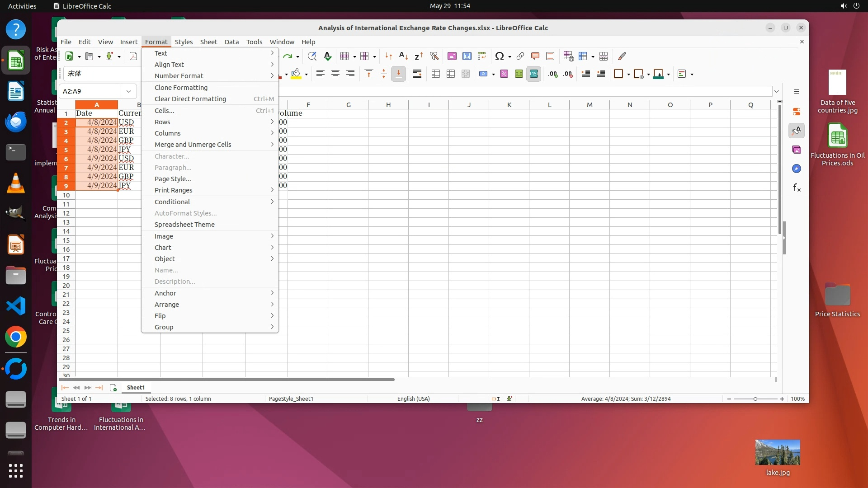
Task: Toggle the Wrap Text button
Action: point(417,74)
